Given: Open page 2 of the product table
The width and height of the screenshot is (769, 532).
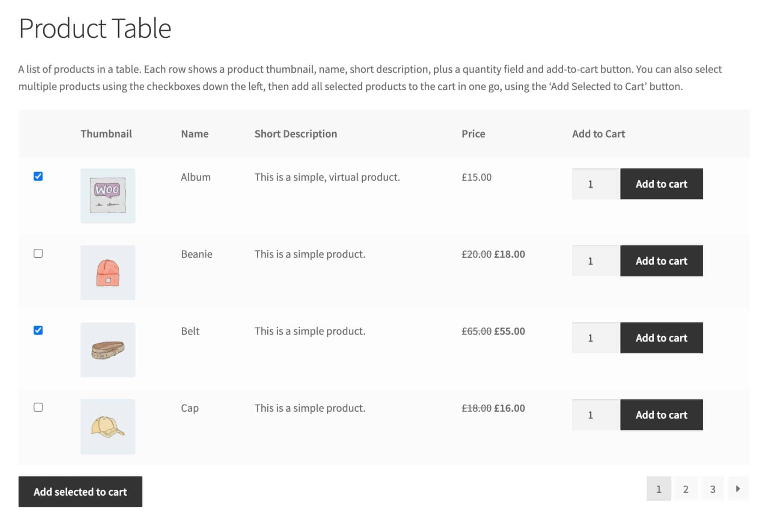Looking at the screenshot, I should (x=686, y=488).
